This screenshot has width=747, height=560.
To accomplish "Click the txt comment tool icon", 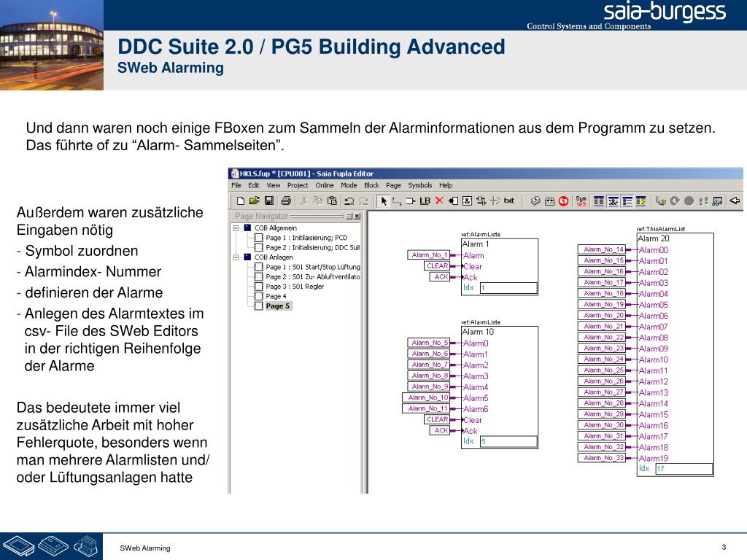I will (x=509, y=201).
